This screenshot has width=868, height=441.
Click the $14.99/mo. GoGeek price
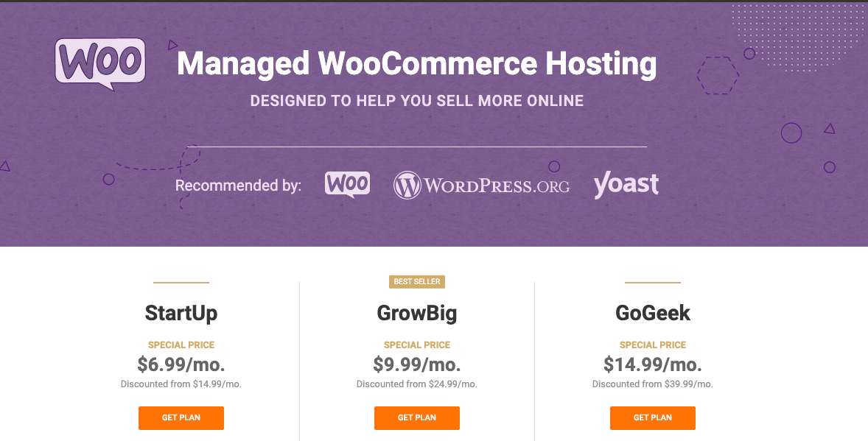click(653, 364)
